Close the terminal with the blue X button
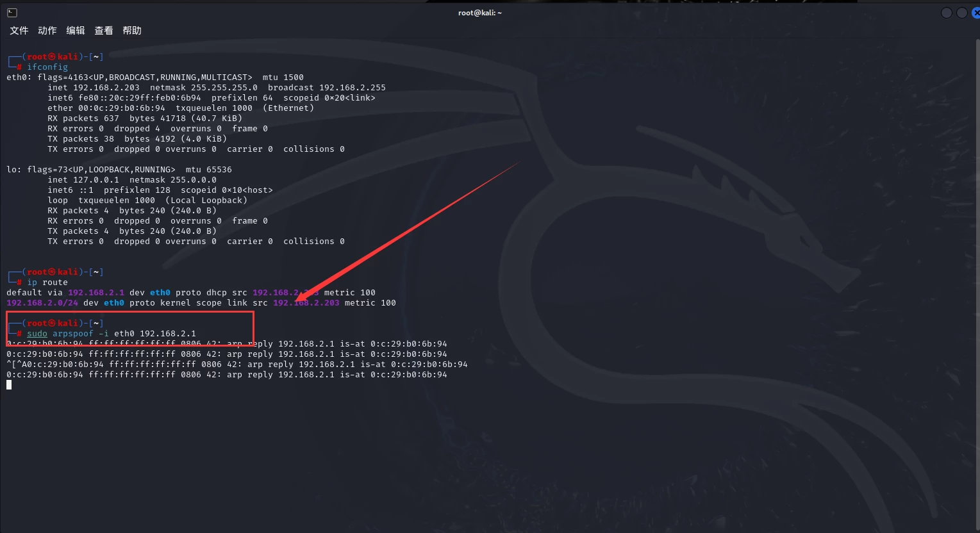Viewport: 980px width, 533px height. click(x=976, y=13)
